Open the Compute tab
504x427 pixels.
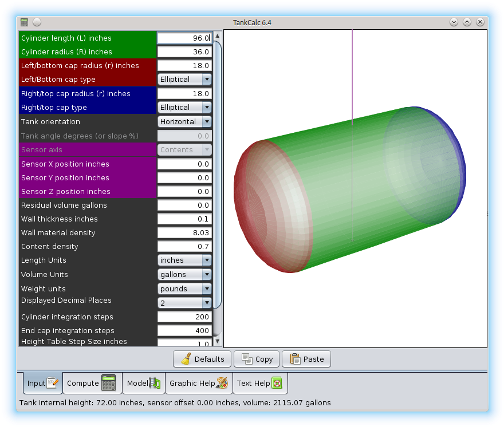[x=92, y=383]
